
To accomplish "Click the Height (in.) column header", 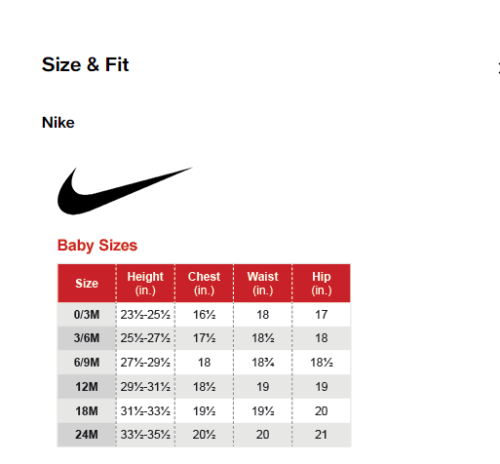I will point(145,283).
